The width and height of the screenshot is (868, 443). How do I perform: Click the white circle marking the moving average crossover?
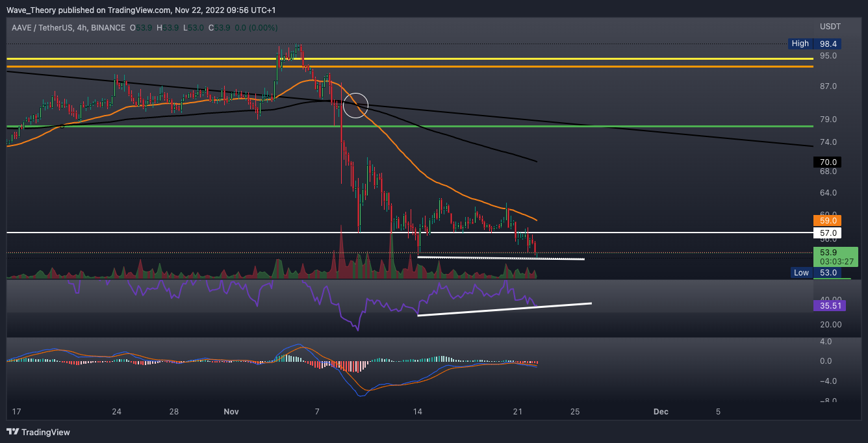click(355, 105)
